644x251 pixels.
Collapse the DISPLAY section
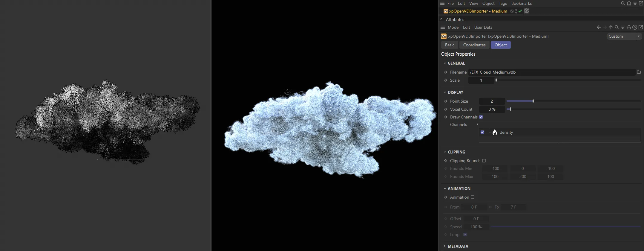coord(445,92)
